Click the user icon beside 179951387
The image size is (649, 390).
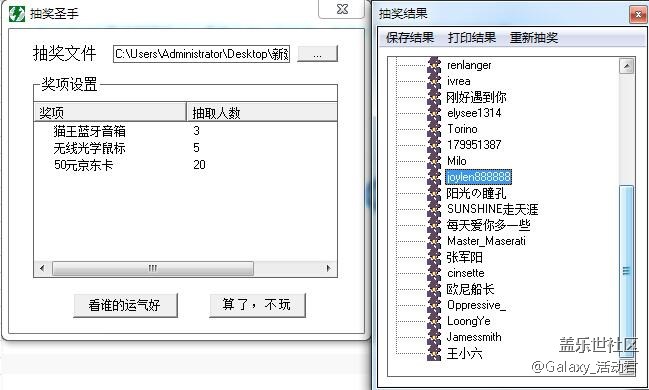coord(434,144)
